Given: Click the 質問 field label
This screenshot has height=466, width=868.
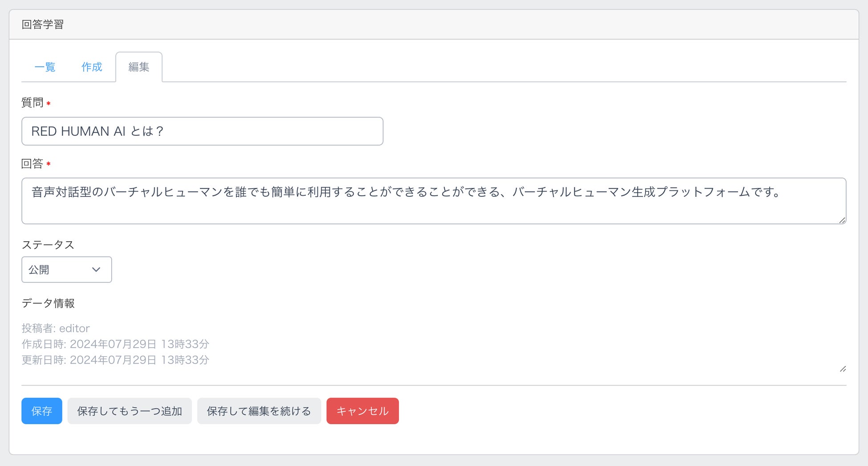Looking at the screenshot, I should (32, 103).
